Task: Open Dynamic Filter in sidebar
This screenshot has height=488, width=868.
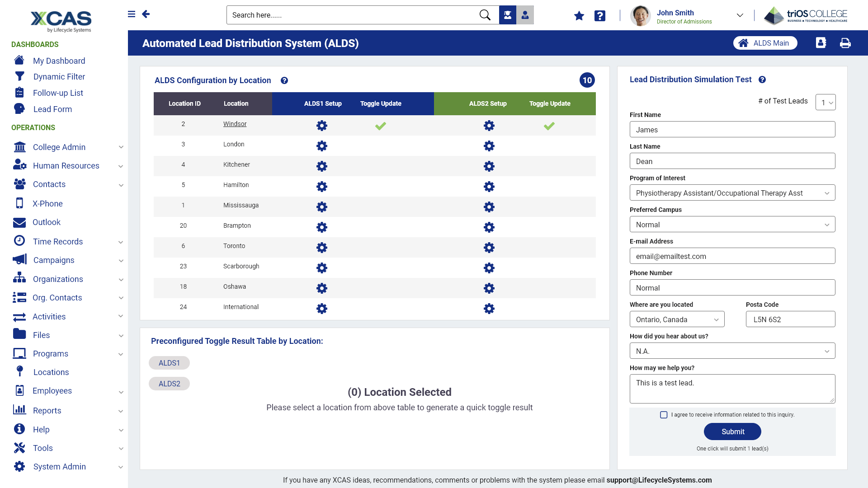Action: click(59, 77)
